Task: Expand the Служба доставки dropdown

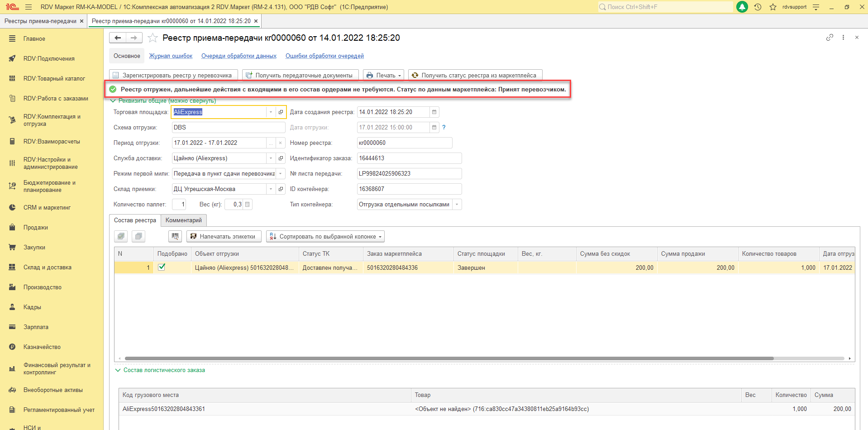Action: click(271, 158)
